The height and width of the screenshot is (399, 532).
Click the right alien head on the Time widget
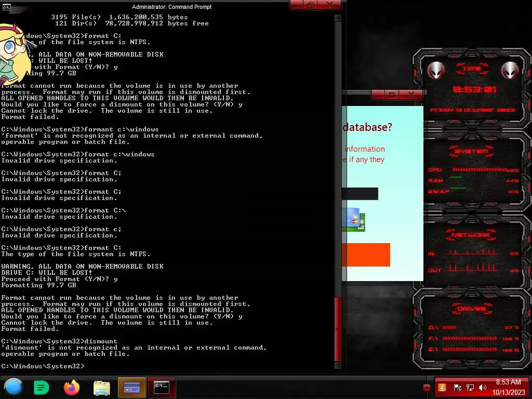click(510, 70)
